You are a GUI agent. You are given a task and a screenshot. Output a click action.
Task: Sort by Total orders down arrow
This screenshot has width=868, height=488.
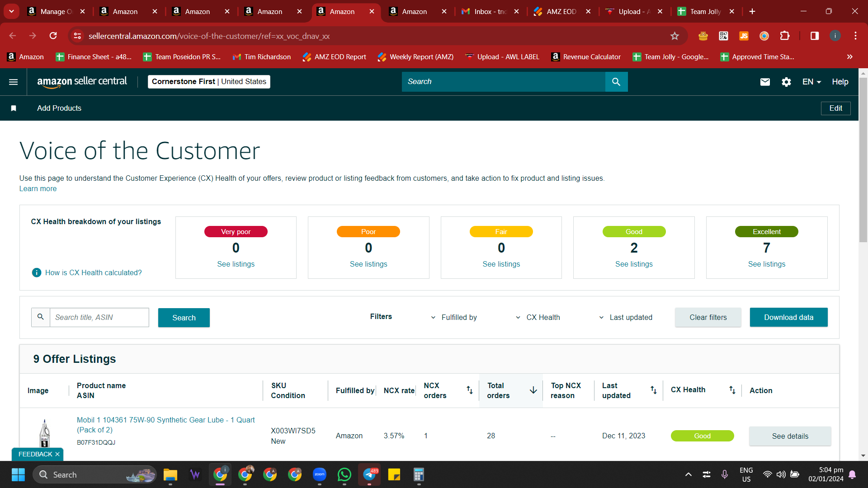(533, 390)
